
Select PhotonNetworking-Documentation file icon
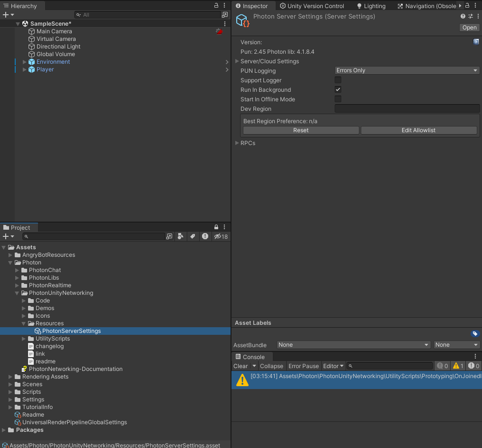[x=24, y=369]
